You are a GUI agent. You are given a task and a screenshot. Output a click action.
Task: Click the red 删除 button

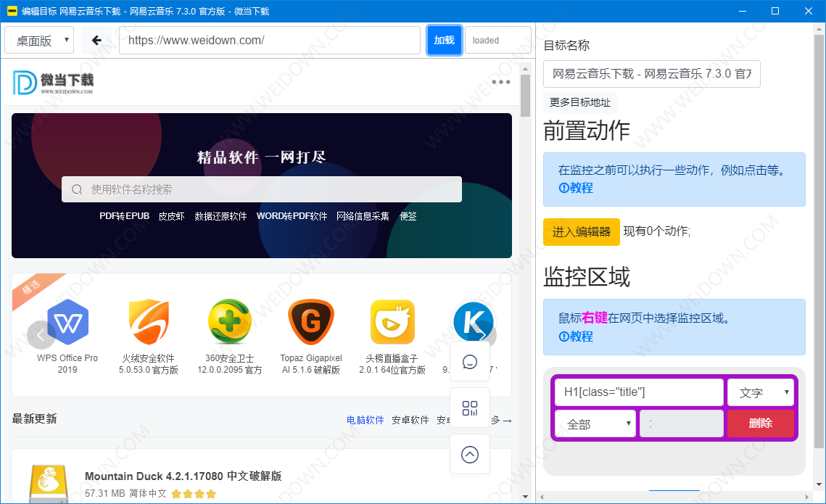(760, 424)
